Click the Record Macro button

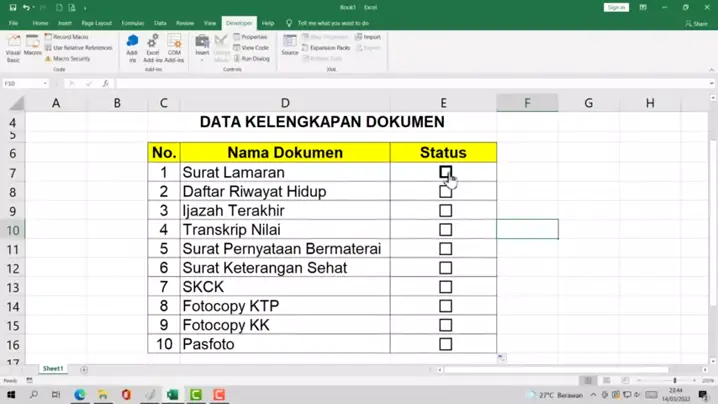tap(70, 37)
